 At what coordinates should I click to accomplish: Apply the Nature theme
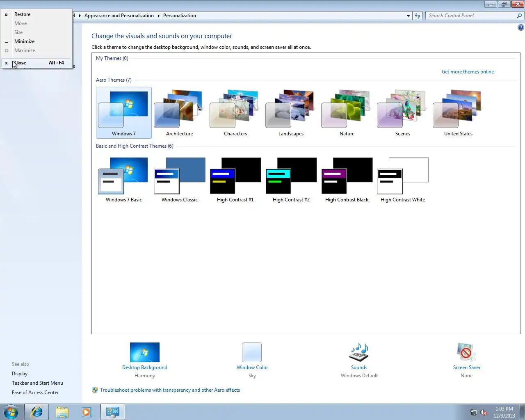click(347, 113)
